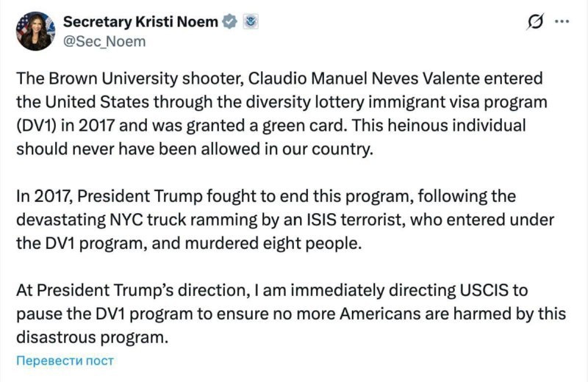Open the @Sec_Noem handle link
This screenshot has height=382, width=588.
(x=104, y=41)
